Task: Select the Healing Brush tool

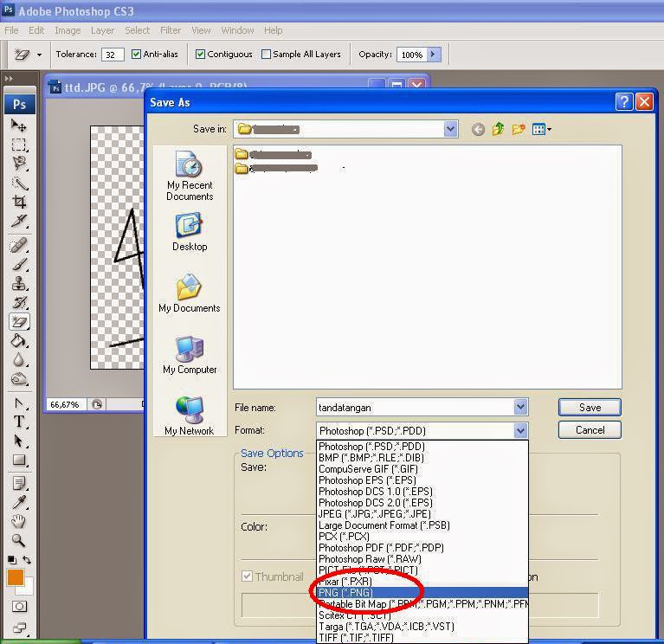Action: pyautogui.click(x=19, y=245)
